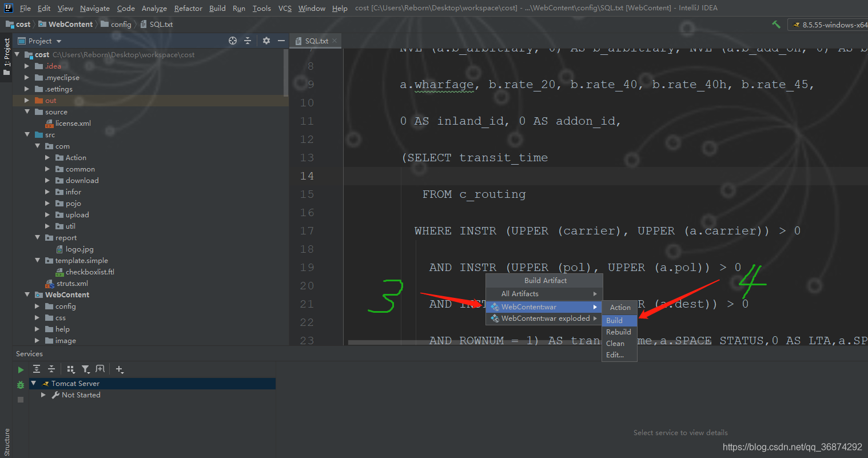The width and height of the screenshot is (868, 458).
Task: Collapse the cost root project node
Action: (x=17, y=54)
